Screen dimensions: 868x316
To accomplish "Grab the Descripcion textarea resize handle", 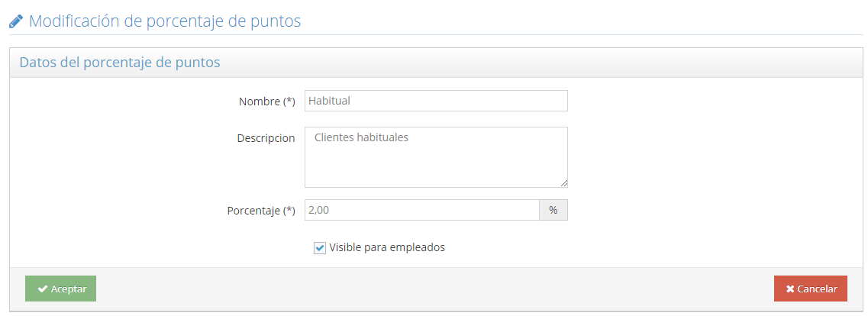I will click(x=564, y=183).
